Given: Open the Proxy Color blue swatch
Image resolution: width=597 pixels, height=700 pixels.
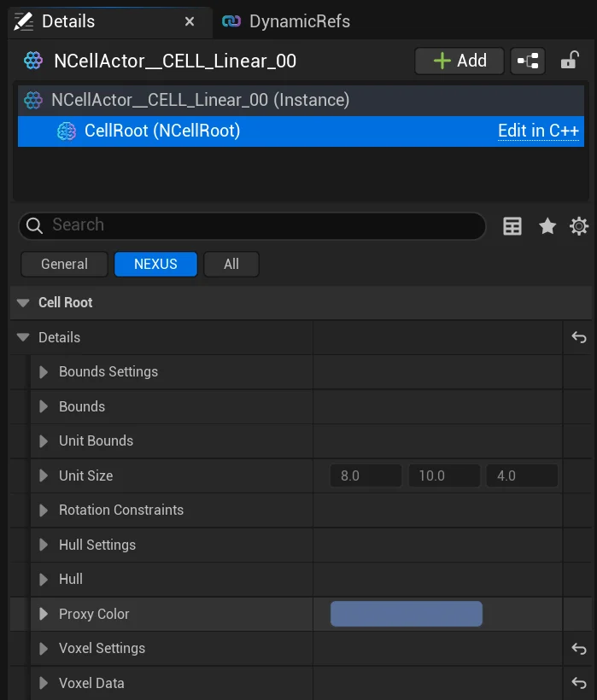Looking at the screenshot, I should pos(407,614).
